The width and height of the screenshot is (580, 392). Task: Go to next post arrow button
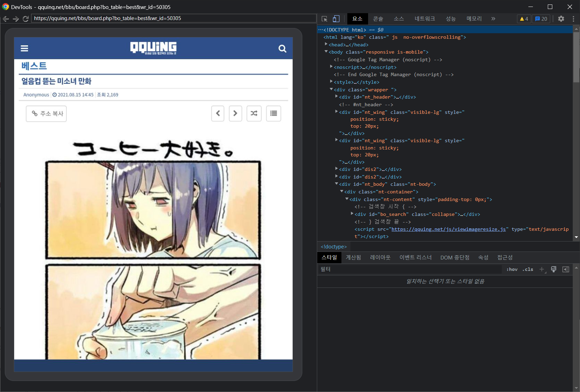[235, 113]
